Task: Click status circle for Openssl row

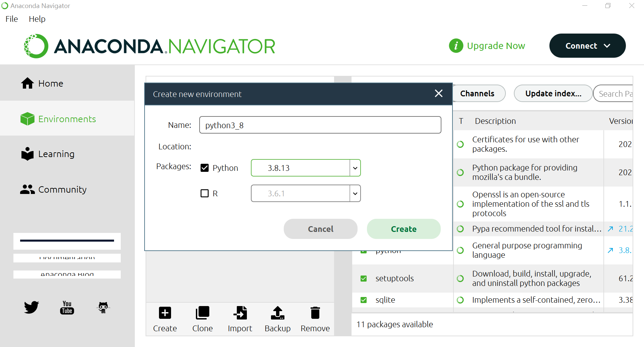Action: pyautogui.click(x=461, y=204)
